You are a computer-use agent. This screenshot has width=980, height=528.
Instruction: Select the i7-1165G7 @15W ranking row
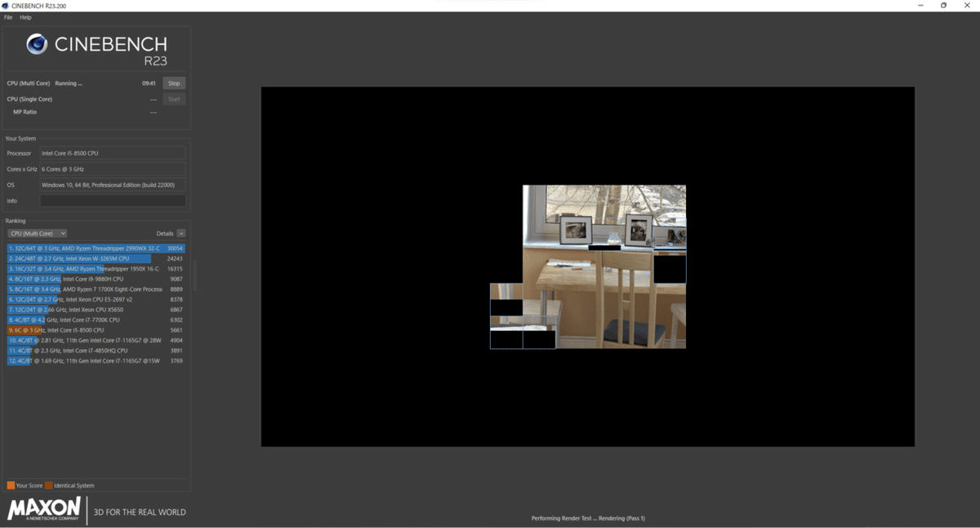pyautogui.click(x=96, y=360)
